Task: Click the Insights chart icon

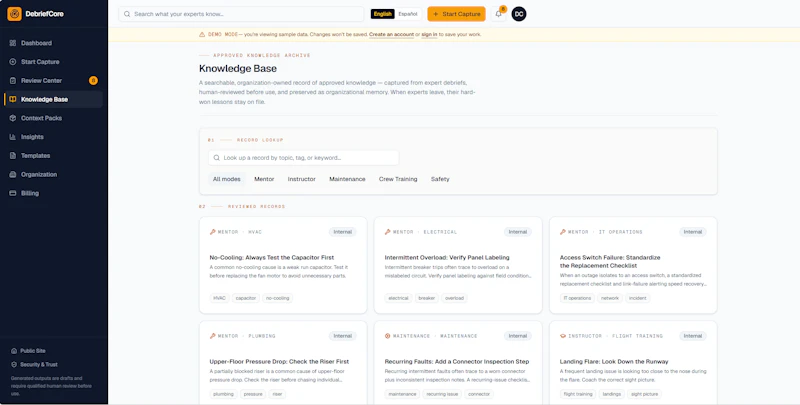Action: [x=13, y=137]
